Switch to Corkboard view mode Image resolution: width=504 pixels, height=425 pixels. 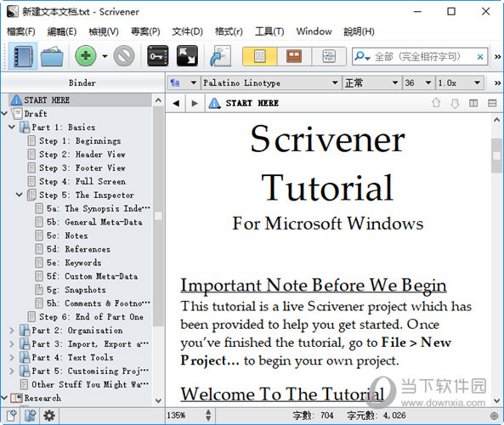[294, 56]
